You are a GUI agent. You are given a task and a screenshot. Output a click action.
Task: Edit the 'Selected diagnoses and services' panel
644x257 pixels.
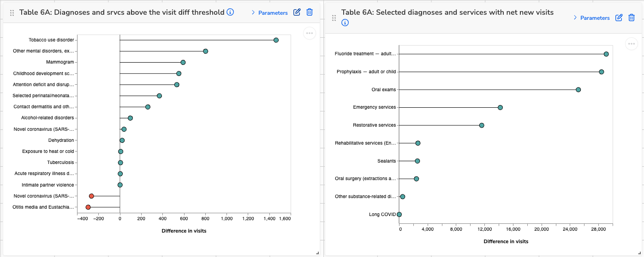point(619,18)
